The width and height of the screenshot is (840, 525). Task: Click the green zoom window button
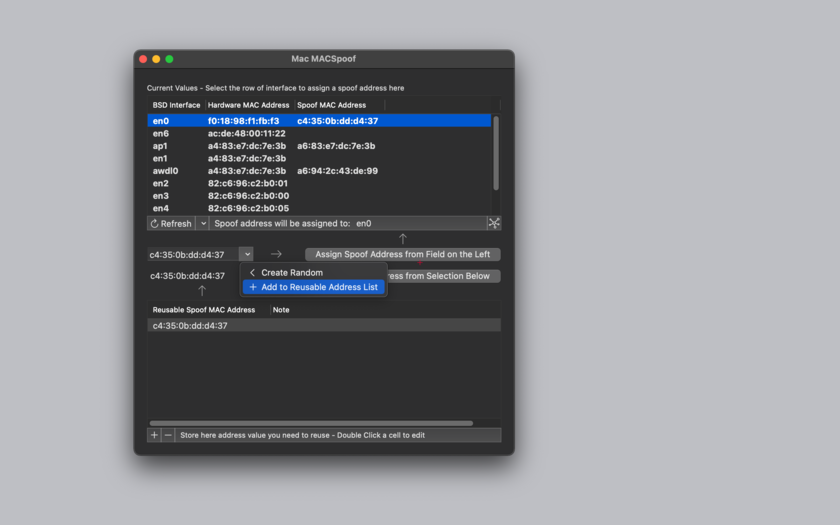tap(169, 59)
